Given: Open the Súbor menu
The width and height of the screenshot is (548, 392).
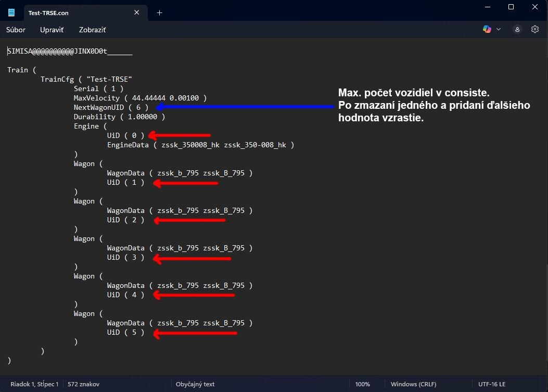Looking at the screenshot, I should 16,30.
